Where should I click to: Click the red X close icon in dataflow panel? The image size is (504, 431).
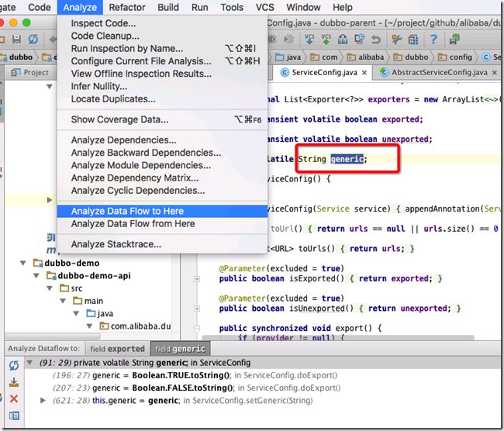pyautogui.click(x=14, y=399)
